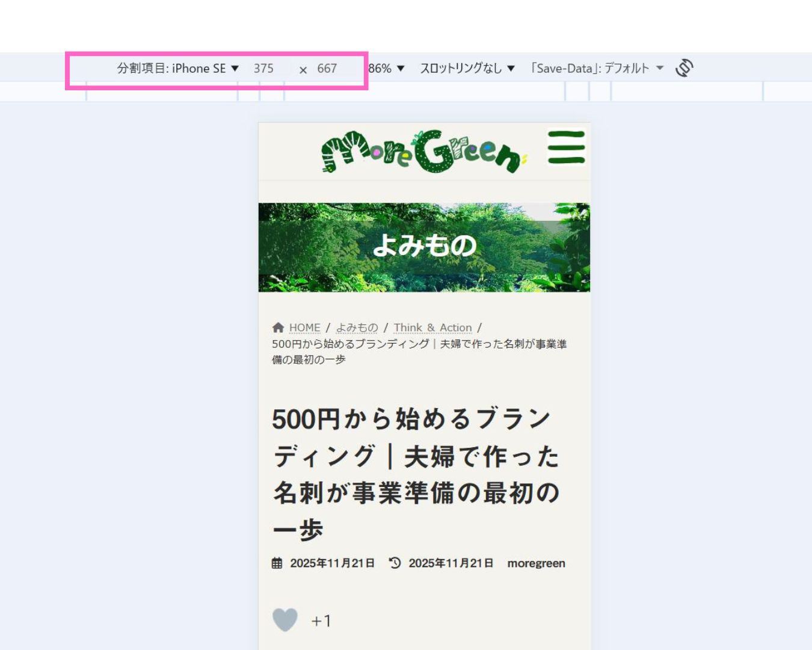Open the iPhone SE device dropdown
This screenshot has height=650, width=812.
tap(178, 69)
